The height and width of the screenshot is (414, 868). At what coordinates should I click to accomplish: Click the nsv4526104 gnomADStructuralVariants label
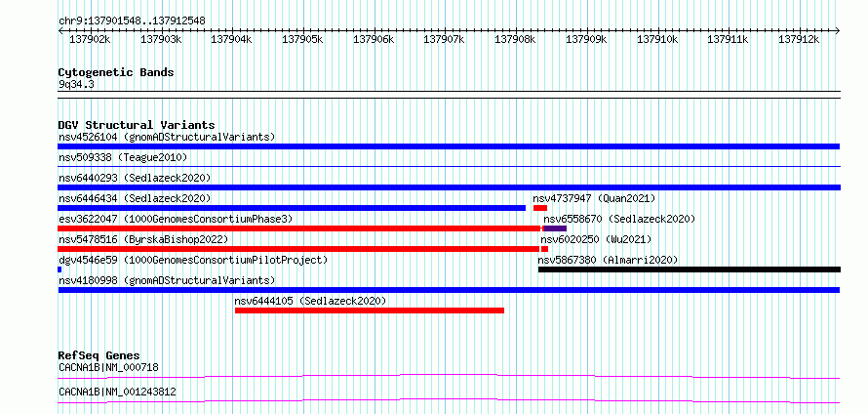click(167, 137)
